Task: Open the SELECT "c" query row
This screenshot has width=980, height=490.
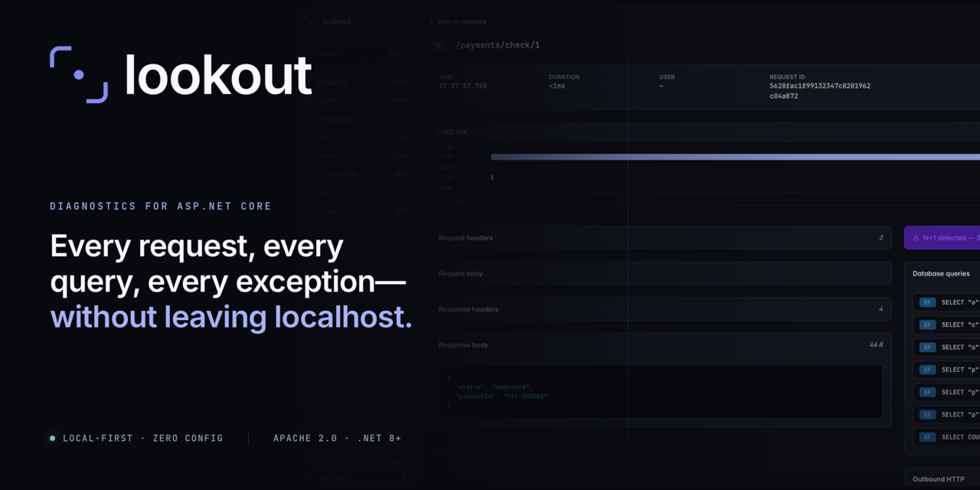Action: (x=946, y=325)
